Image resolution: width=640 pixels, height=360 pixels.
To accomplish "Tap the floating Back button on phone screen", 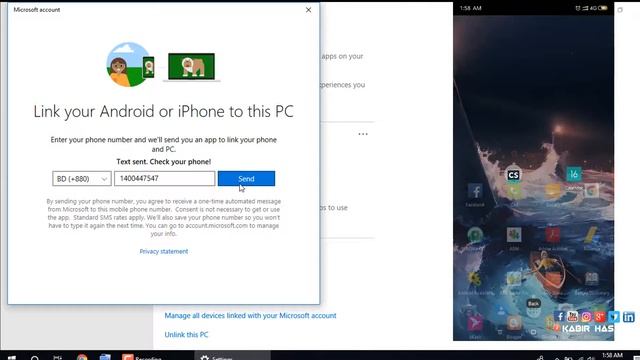I will (533, 303).
